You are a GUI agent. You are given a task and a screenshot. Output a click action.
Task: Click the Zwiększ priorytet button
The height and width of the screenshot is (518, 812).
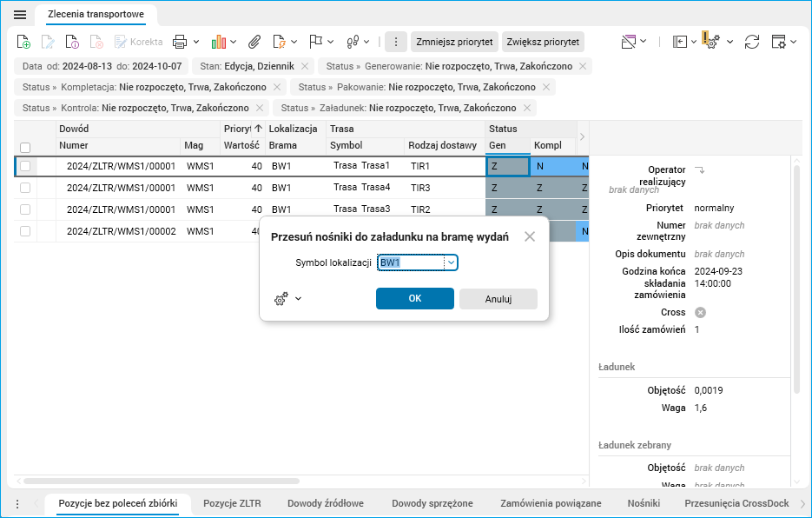(543, 42)
